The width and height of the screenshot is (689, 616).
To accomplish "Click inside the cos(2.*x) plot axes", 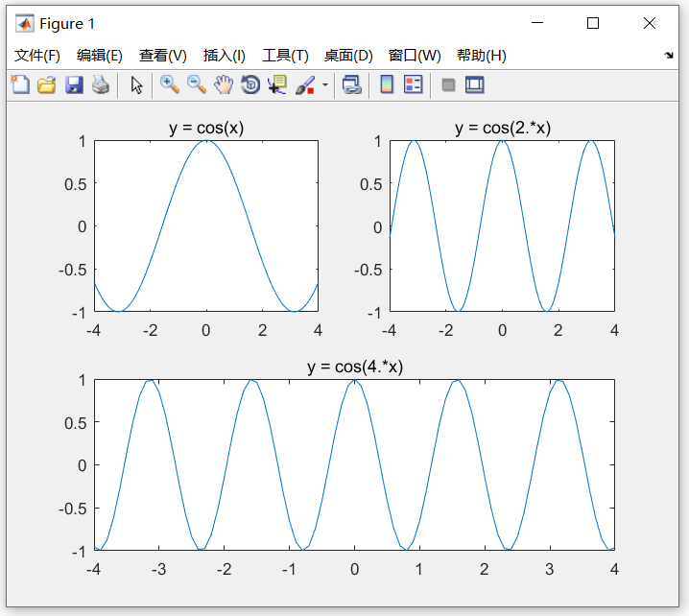I will 502,225.
